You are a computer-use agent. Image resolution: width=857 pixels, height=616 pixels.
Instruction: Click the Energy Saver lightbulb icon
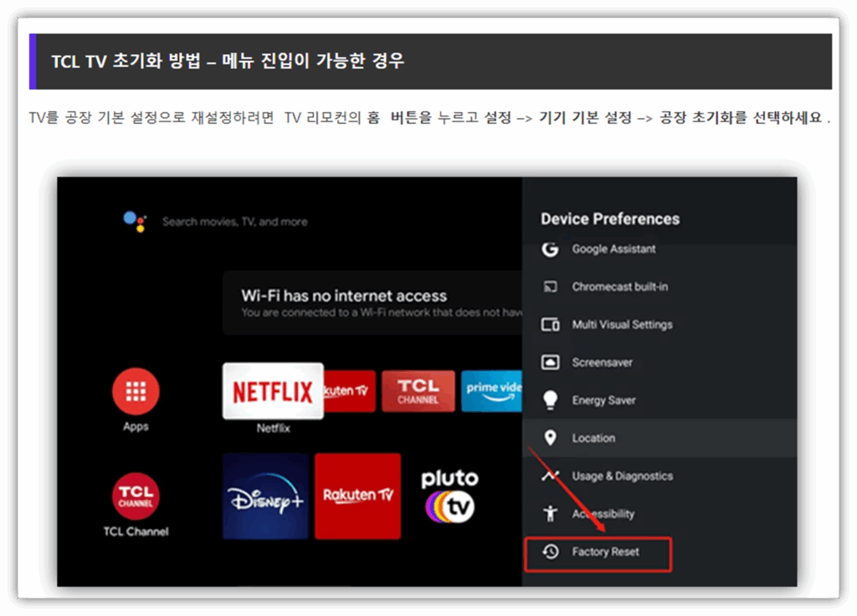click(x=550, y=400)
